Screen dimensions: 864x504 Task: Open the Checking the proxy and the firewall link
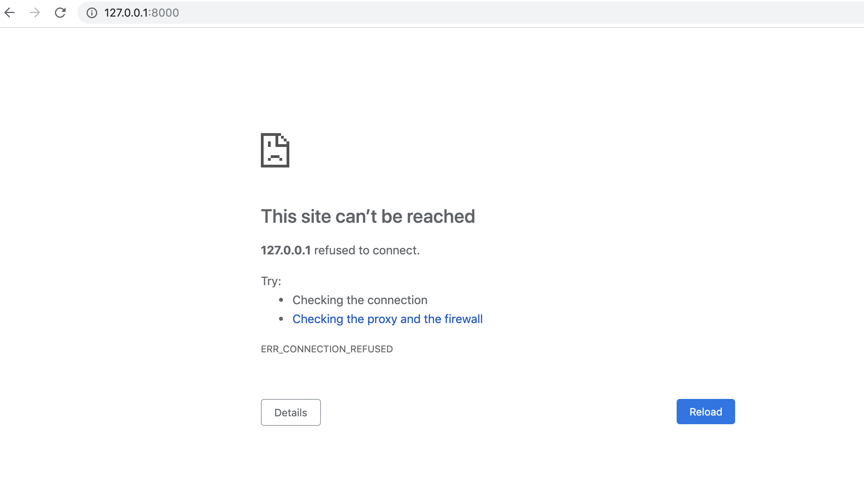387,319
